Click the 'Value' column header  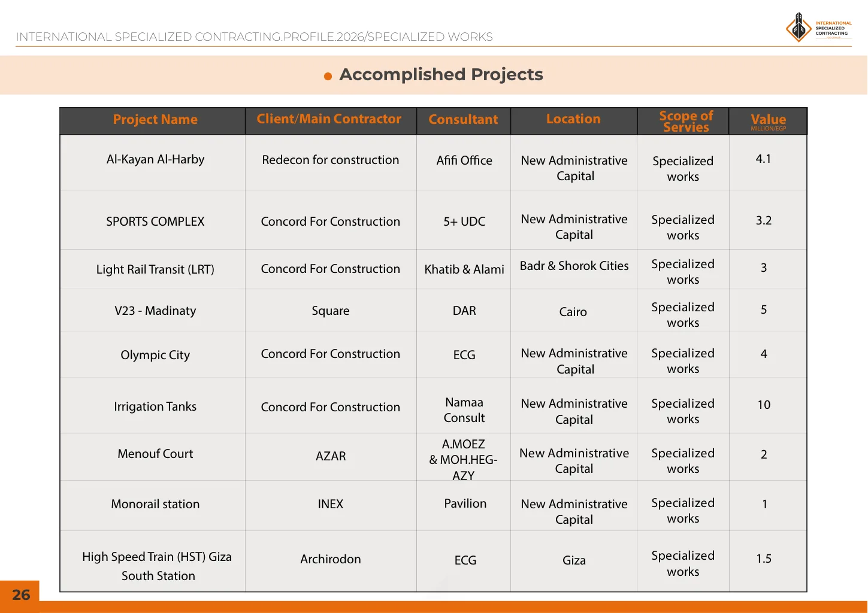(x=769, y=120)
